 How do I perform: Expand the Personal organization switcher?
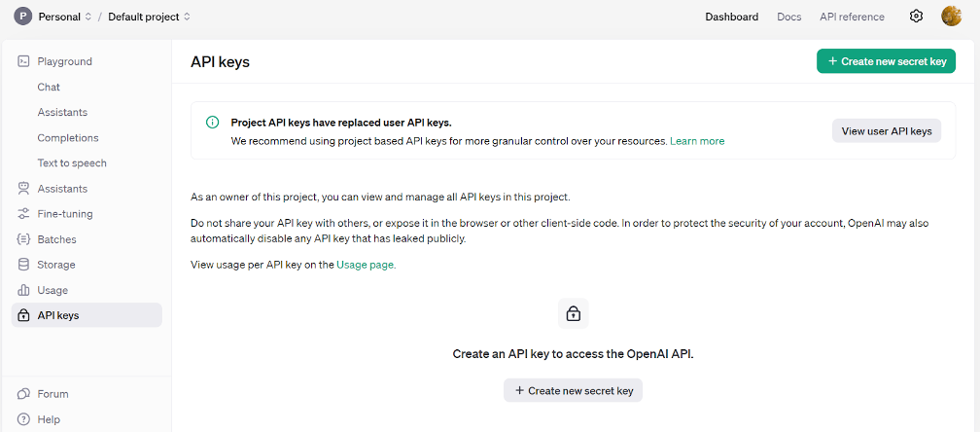(x=65, y=17)
